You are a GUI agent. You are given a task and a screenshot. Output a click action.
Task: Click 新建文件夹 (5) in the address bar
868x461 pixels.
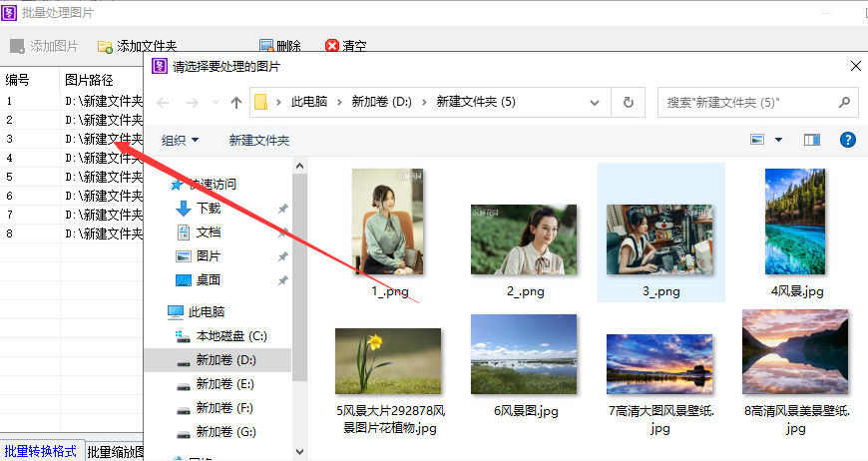(476, 102)
